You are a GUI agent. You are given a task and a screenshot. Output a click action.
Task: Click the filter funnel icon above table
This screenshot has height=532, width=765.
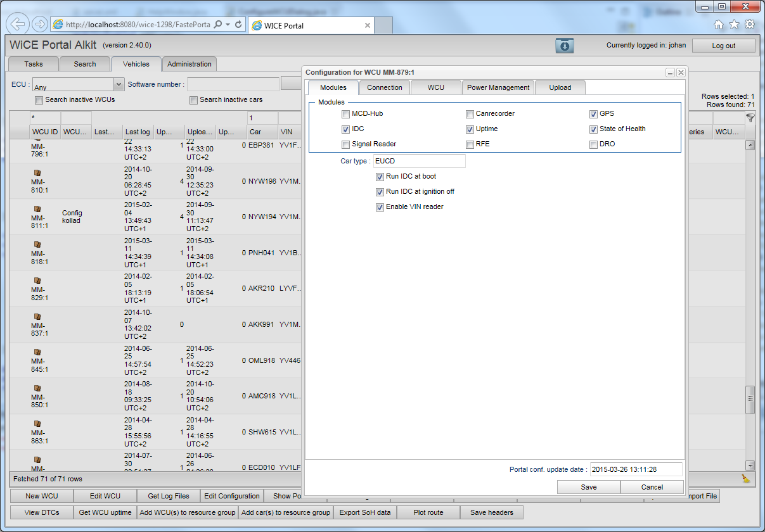click(750, 118)
